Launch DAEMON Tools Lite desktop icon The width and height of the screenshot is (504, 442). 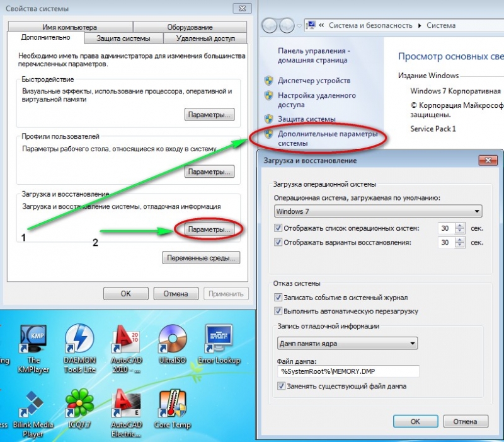[x=80, y=349]
